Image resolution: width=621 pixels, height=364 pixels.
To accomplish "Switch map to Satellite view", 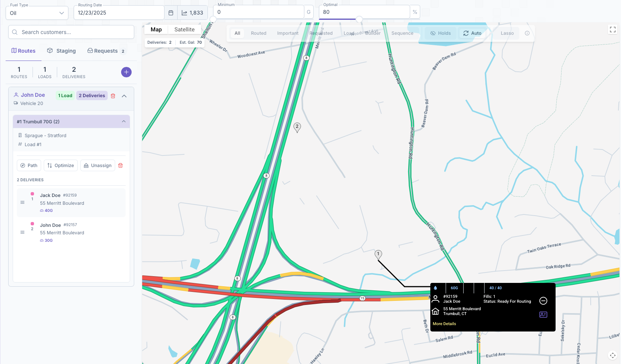I will tap(184, 30).
